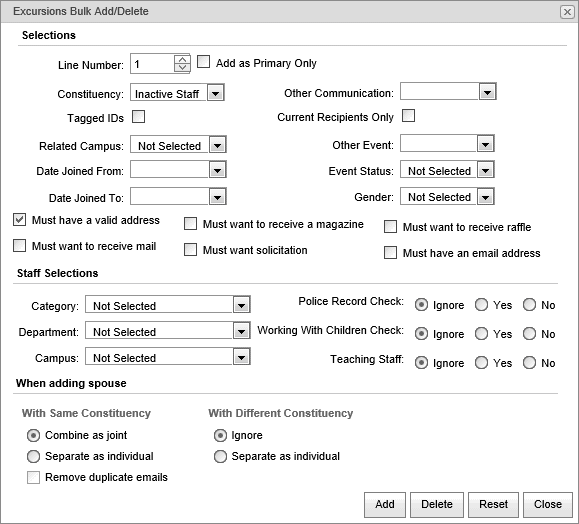Screen dimensions: 579x524
Task: Focus the Line Number input field
Action: coord(152,64)
